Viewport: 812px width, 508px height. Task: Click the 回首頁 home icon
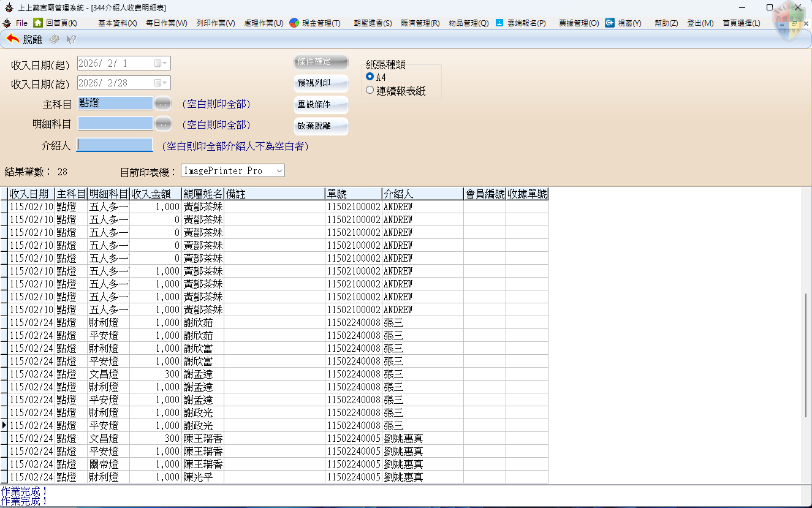coord(38,23)
